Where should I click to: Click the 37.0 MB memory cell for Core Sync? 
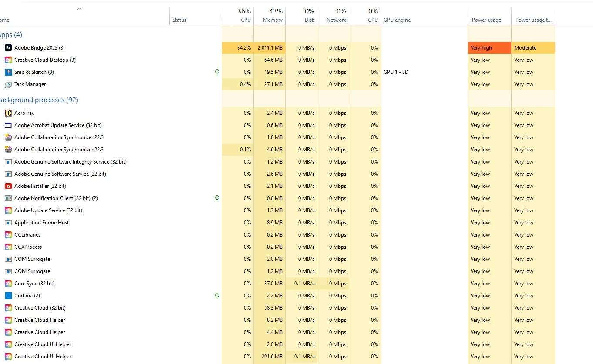coord(270,284)
